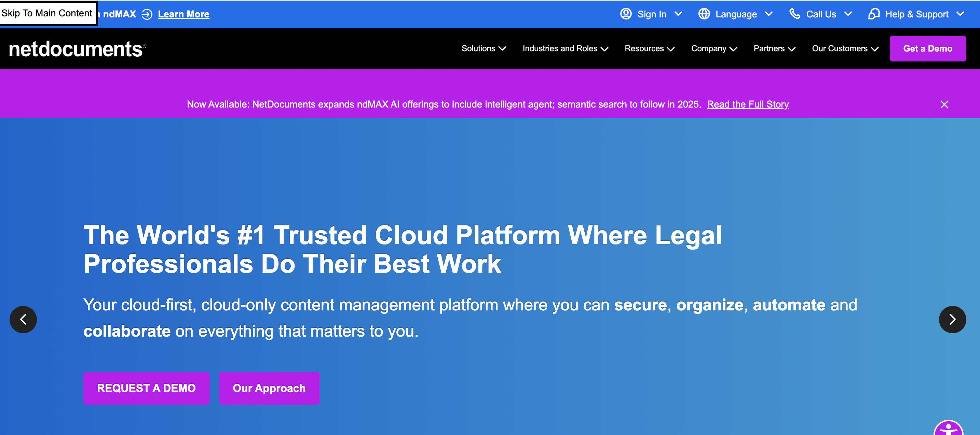
Task: Follow the Learn More link
Action: click(x=183, y=14)
